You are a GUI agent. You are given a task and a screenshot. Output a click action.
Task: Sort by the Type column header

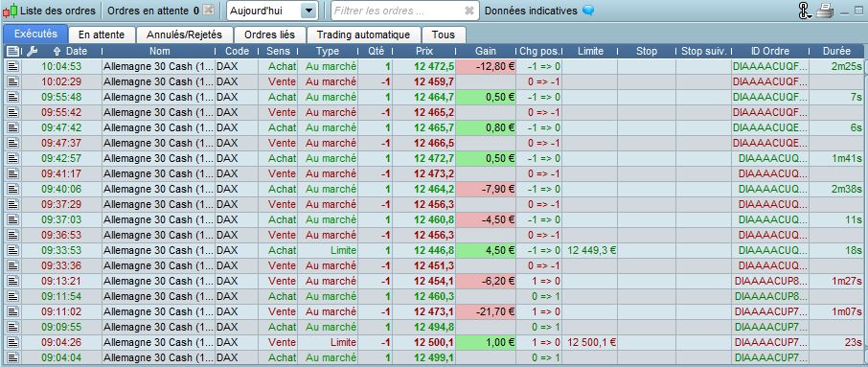[327, 51]
